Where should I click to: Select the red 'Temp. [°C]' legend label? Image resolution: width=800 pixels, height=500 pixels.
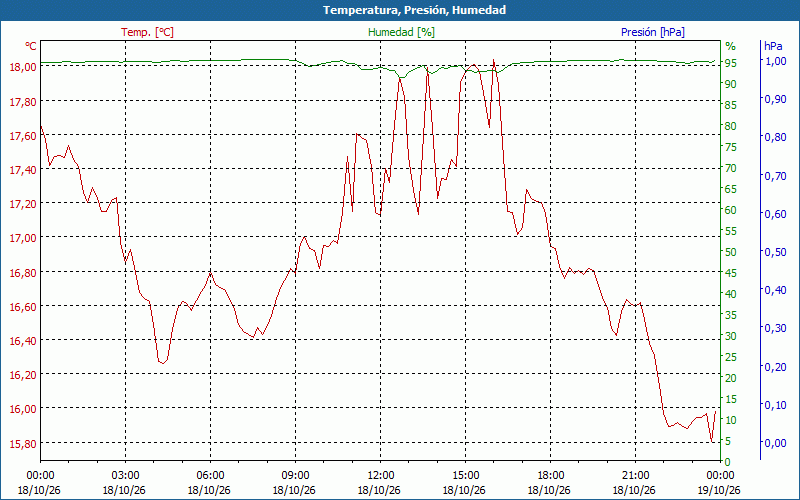pyautogui.click(x=147, y=32)
